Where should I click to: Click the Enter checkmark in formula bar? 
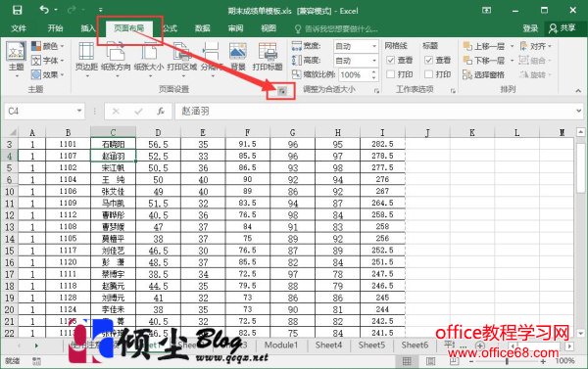[138, 112]
